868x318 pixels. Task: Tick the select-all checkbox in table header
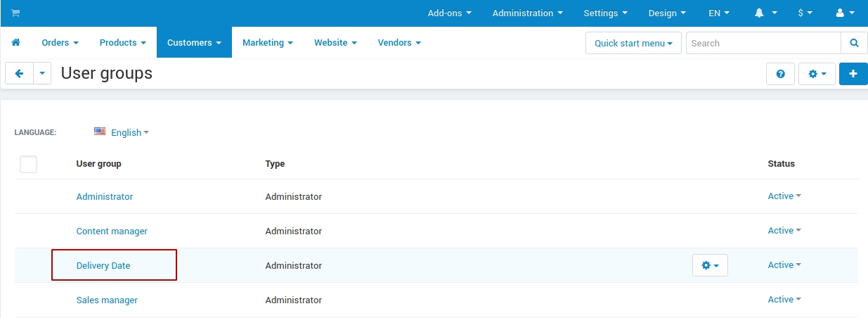click(x=28, y=164)
